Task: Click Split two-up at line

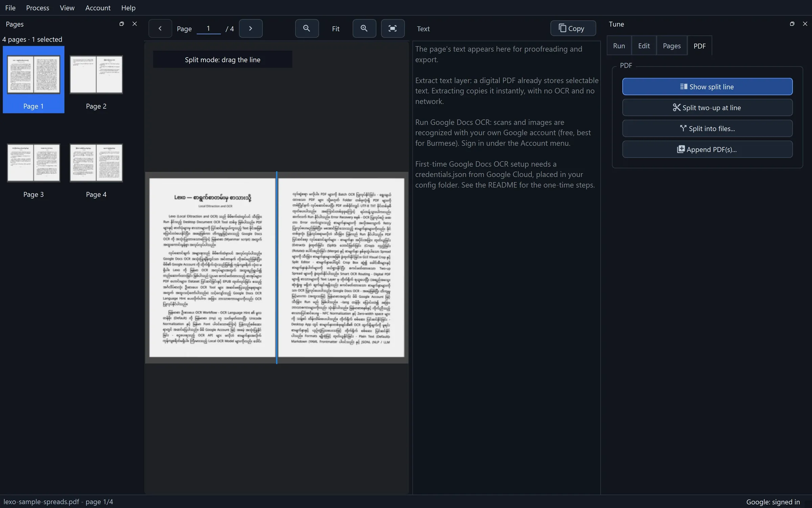Action: 707,108
